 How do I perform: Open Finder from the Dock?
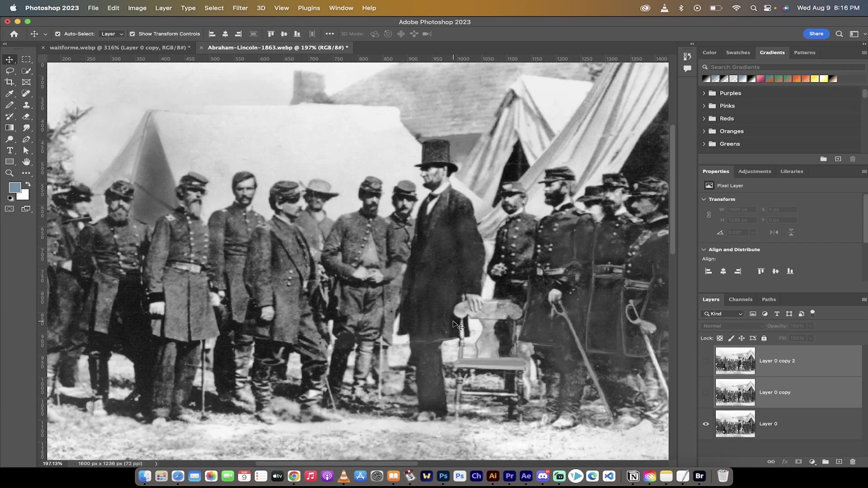pos(145,476)
